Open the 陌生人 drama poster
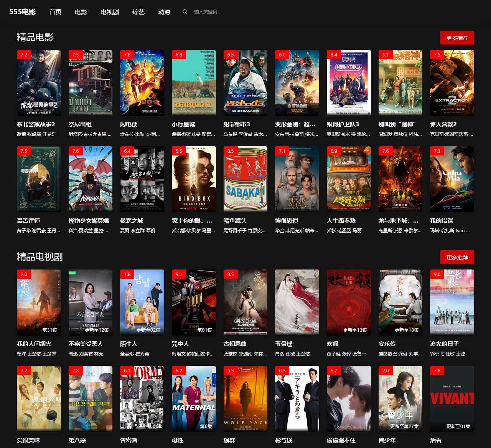The height and width of the screenshot is (448, 491). (142, 303)
